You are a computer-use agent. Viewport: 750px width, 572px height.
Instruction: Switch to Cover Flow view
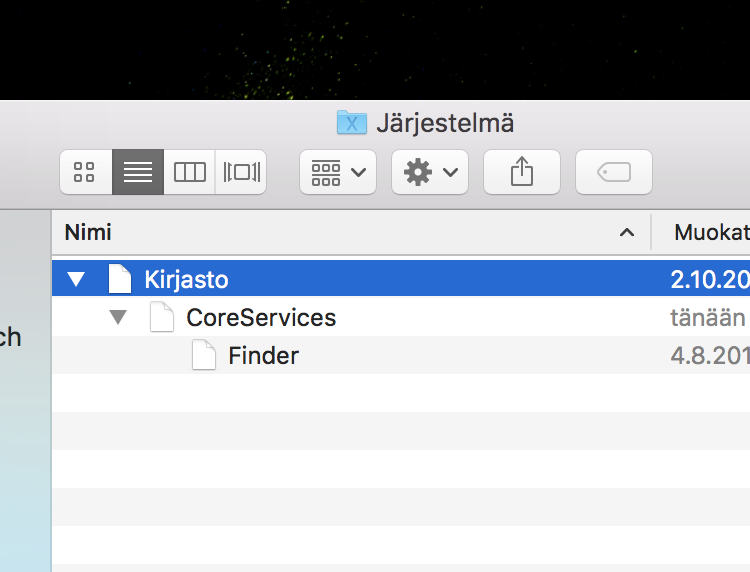(241, 172)
